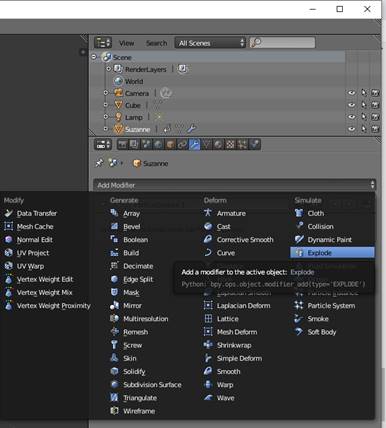Click camera data icon beside Camera name
The image size is (386, 428).
pyautogui.click(x=165, y=93)
